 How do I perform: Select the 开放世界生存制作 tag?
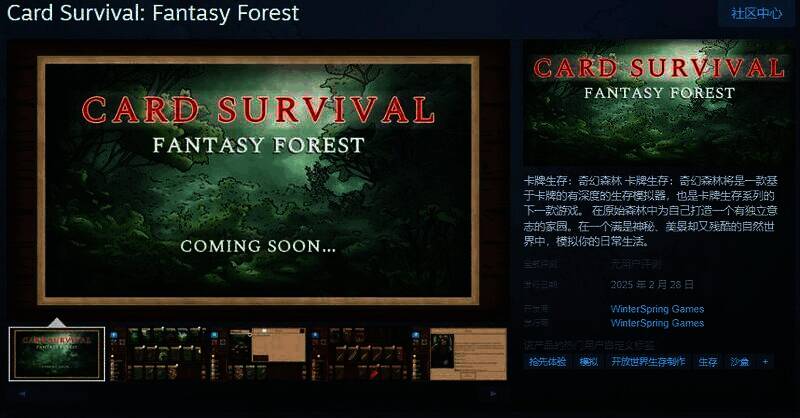648,361
